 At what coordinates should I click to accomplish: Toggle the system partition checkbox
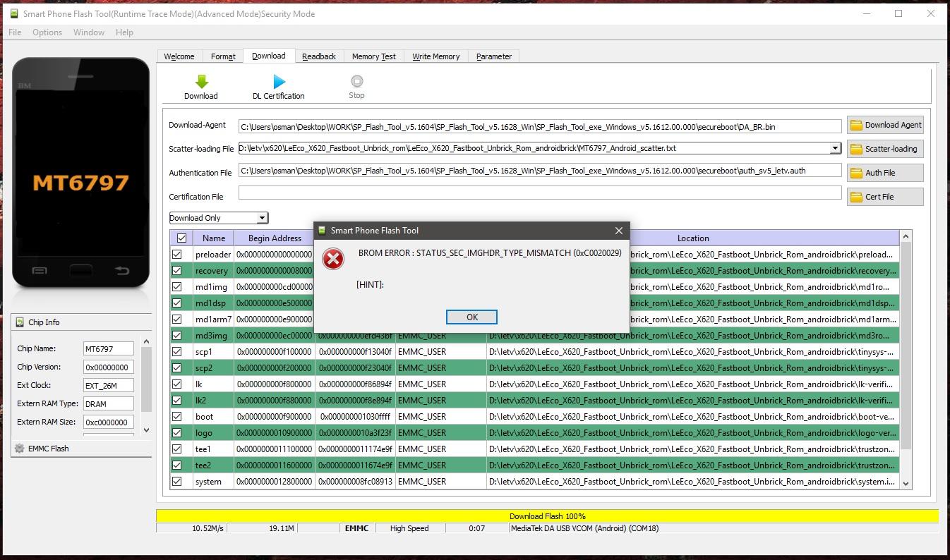[177, 482]
